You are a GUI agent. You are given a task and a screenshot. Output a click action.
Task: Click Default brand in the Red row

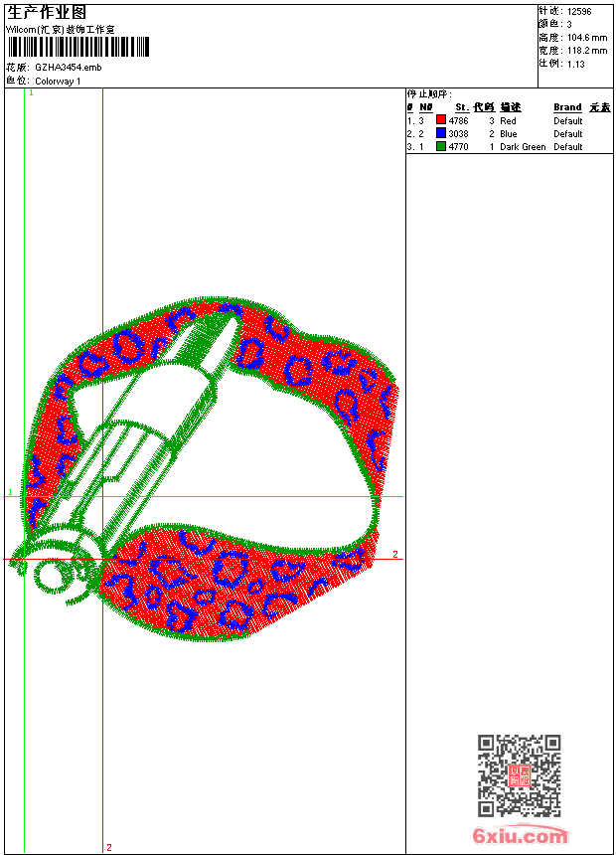568,120
